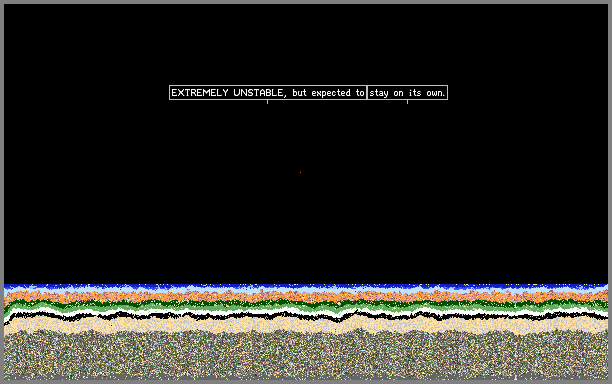Click the word "own." on the right sign
Viewport: 612px width, 384px height.
436,93
